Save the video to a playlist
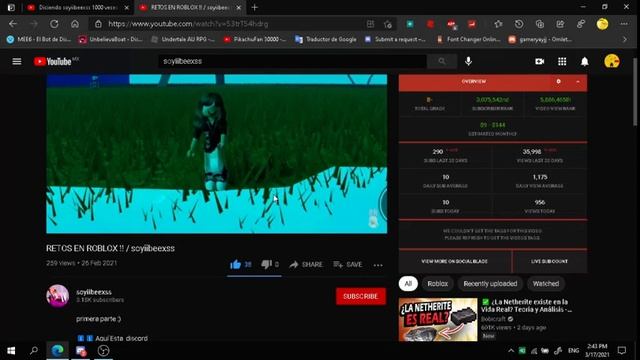 tap(347, 264)
